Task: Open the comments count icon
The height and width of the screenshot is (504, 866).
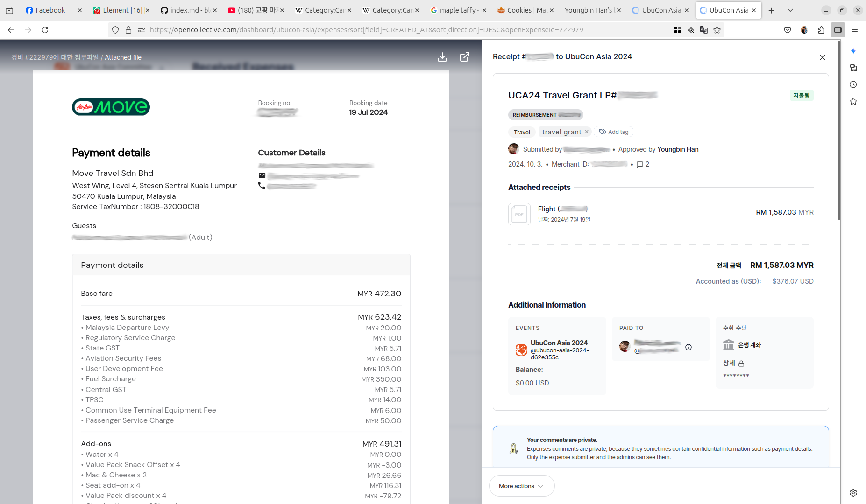Action: [x=642, y=164]
